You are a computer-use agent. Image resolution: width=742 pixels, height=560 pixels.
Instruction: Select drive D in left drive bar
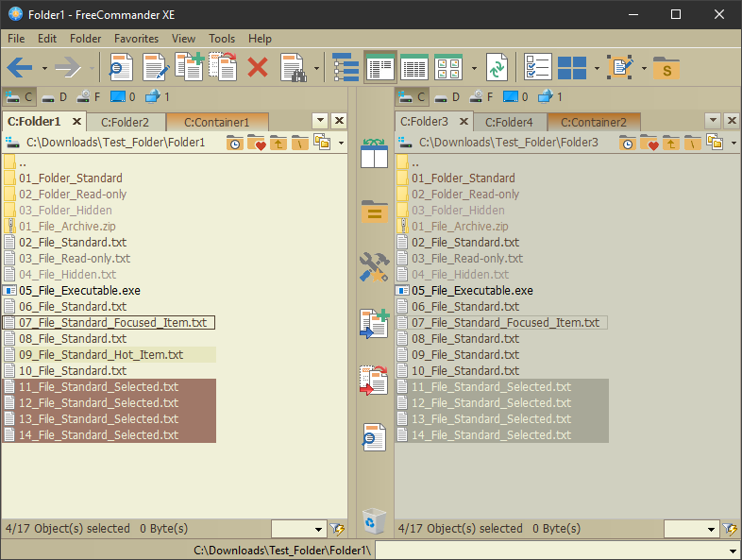click(x=55, y=97)
